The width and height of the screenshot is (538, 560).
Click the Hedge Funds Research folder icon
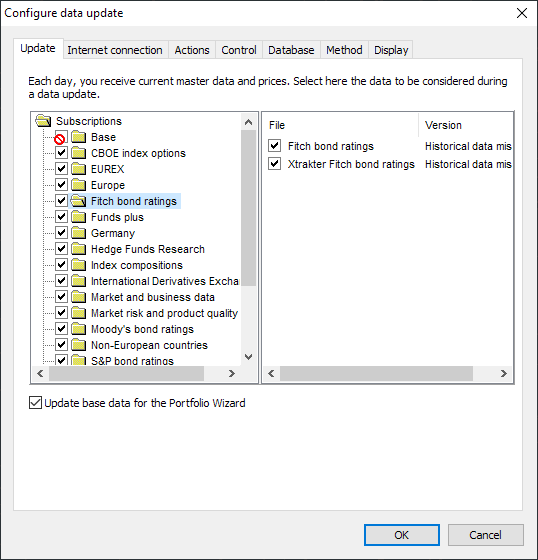[79, 249]
